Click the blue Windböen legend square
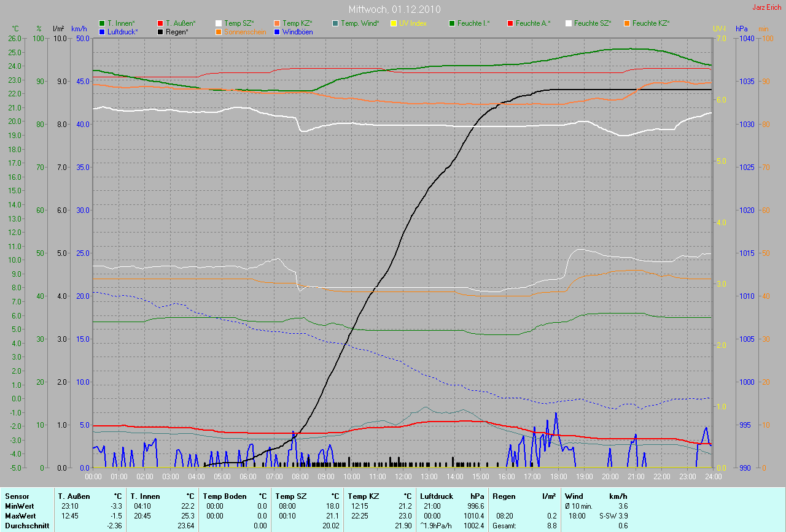Image resolution: width=786 pixels, height=532 pixels. tap(277, 31)
